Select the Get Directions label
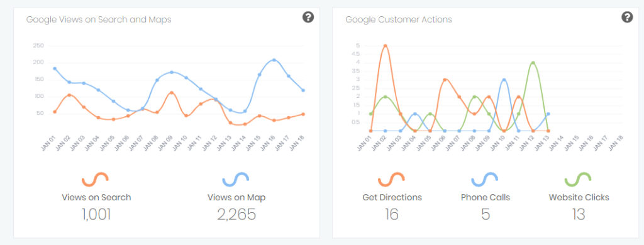Viewport: 644px width, 245px height. (392, 197)
